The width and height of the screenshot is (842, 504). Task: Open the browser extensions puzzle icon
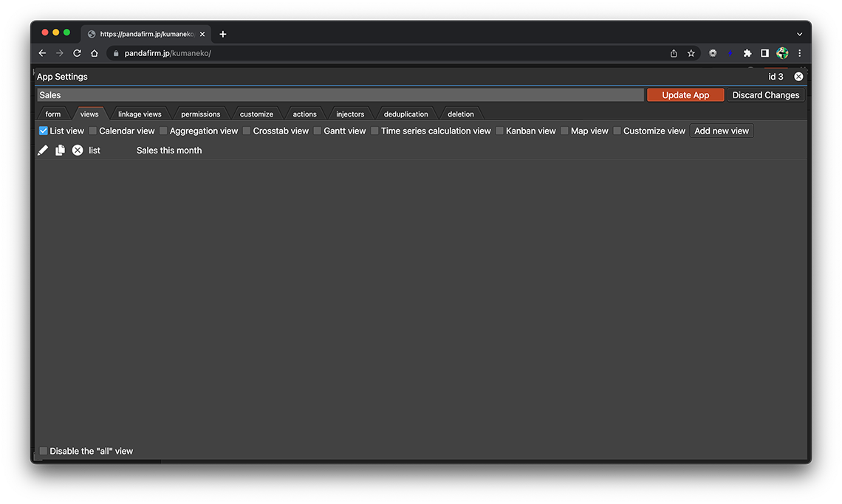[x=747, y=53]
